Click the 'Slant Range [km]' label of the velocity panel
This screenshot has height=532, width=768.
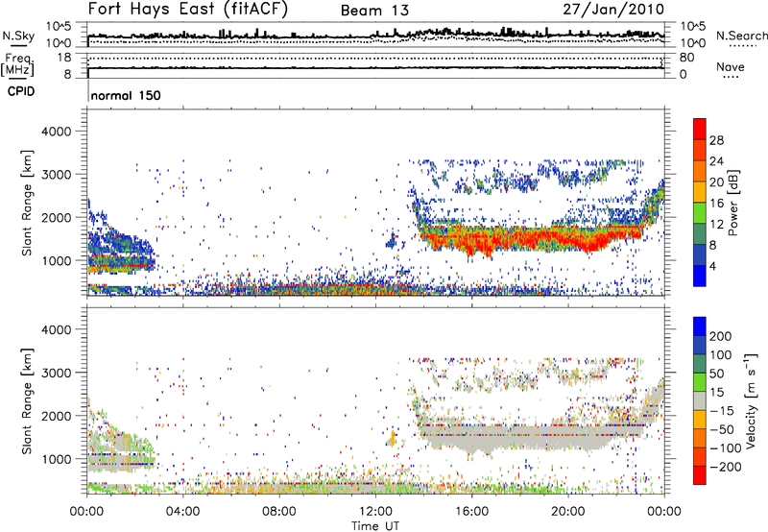coord(28,400)
